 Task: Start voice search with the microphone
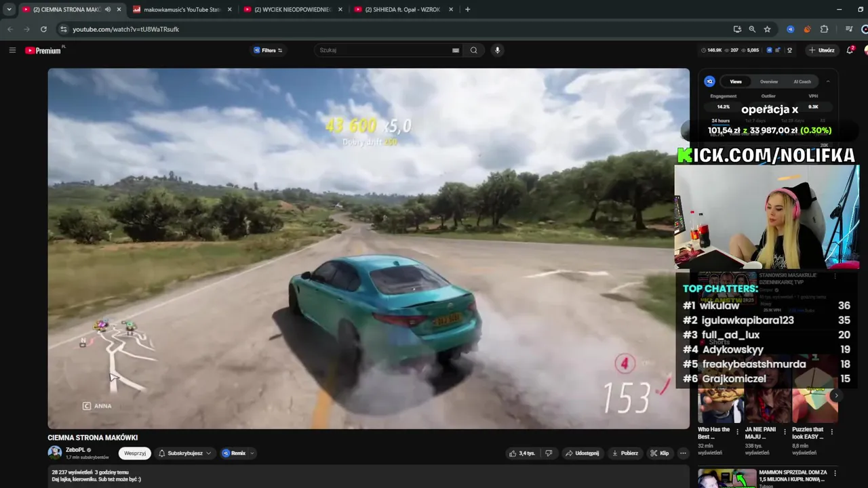pos(497,50)
